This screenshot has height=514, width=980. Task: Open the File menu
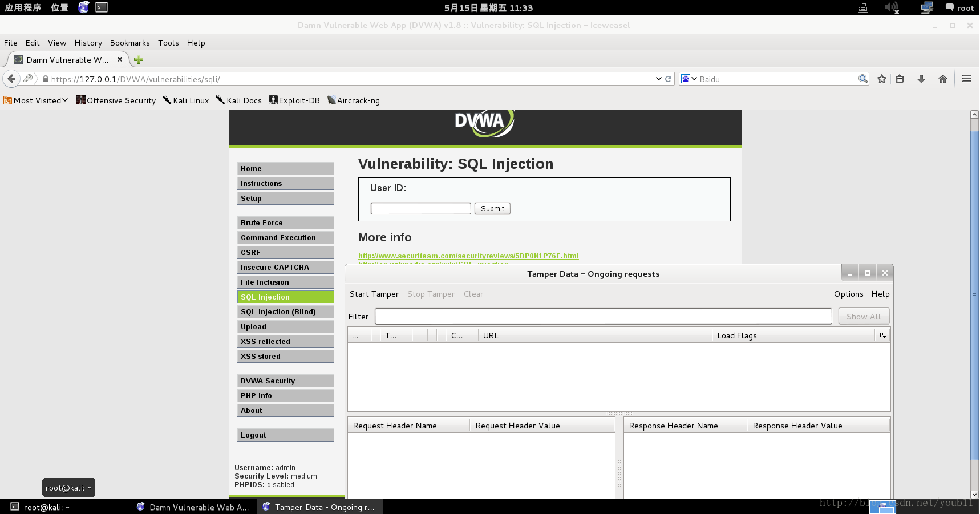(11, 43)
